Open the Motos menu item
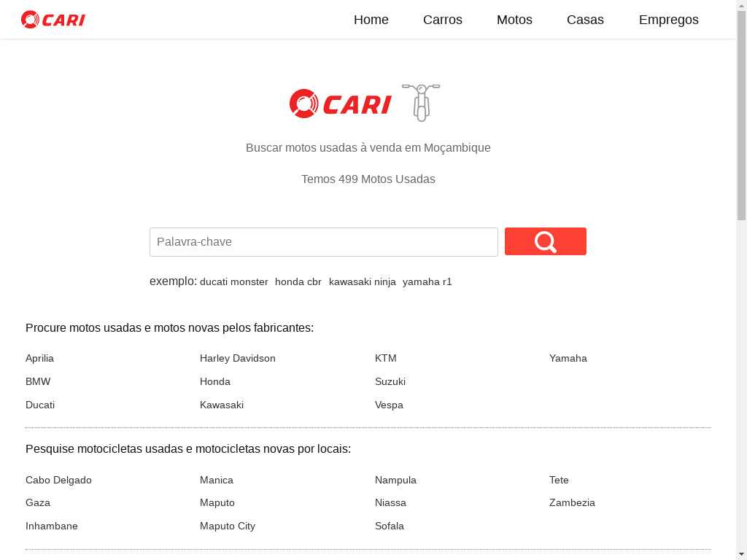 pyautogui.click(x=514, y=20)
